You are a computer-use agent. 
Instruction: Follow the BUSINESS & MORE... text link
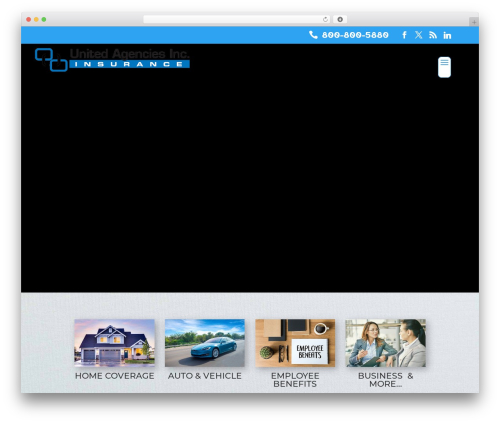pyautogui.click(x=386, y=380)
